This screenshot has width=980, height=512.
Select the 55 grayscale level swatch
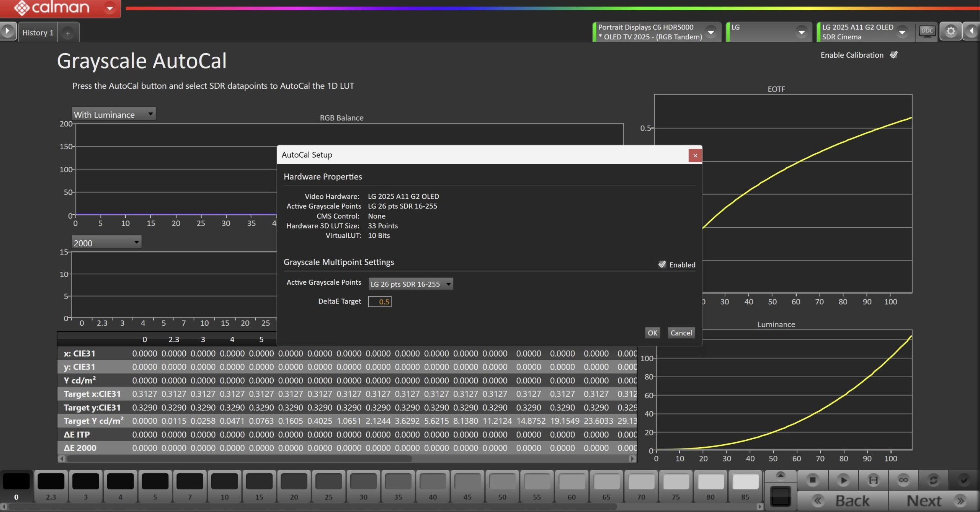[x=537, y=486]
